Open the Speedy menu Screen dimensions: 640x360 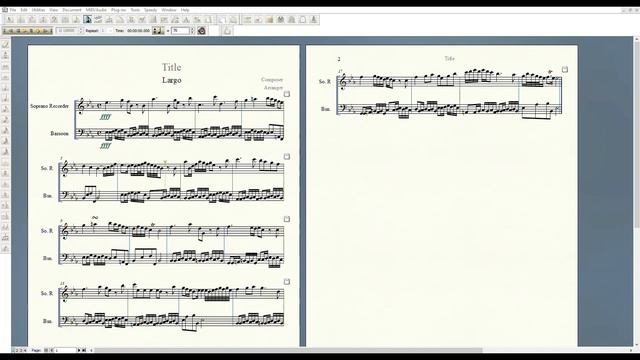tap(151, 10)
